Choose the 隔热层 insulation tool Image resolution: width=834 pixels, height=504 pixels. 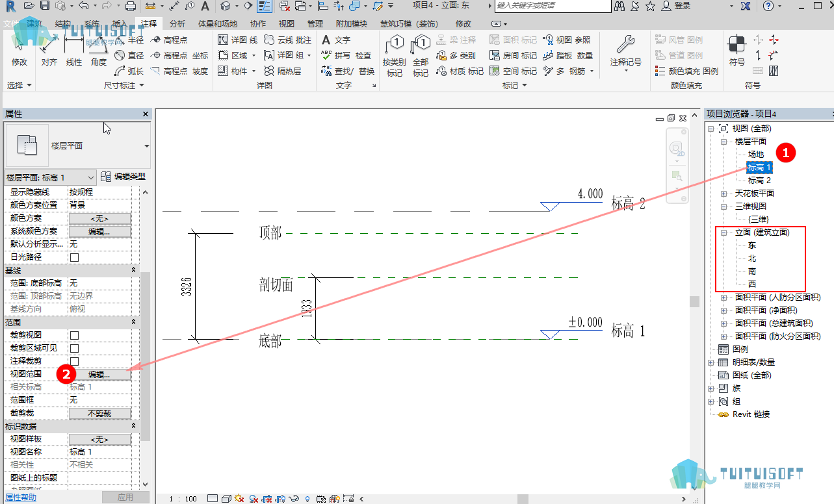(282, 71)
